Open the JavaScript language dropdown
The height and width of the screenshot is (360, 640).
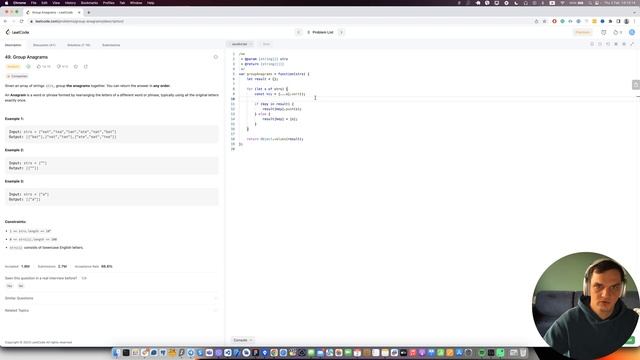241,44
